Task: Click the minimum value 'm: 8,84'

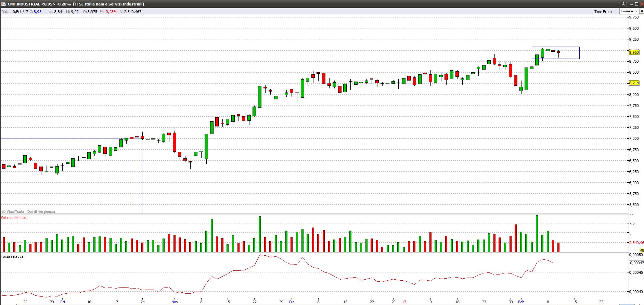Action: (x=56, y=12)
